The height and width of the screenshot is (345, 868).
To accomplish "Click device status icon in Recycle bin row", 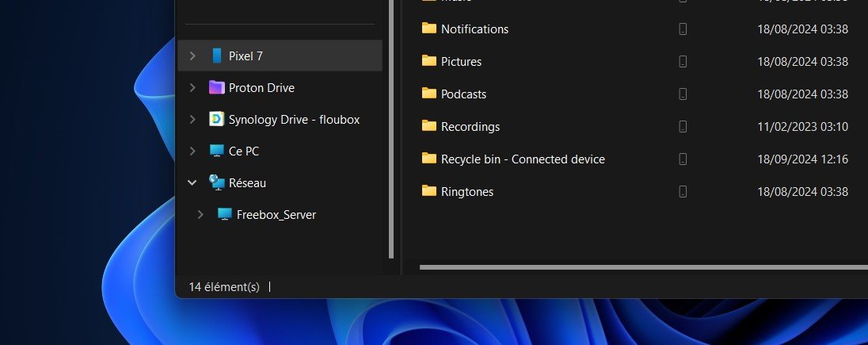I will (x=683, y=159).
